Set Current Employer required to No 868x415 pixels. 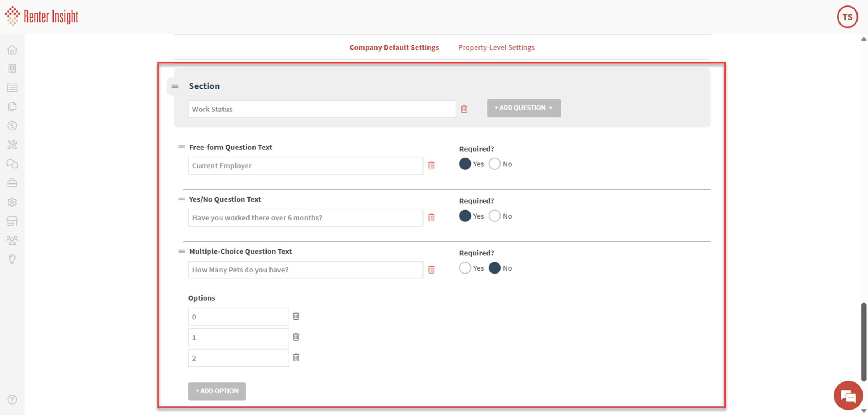[494, 164]
